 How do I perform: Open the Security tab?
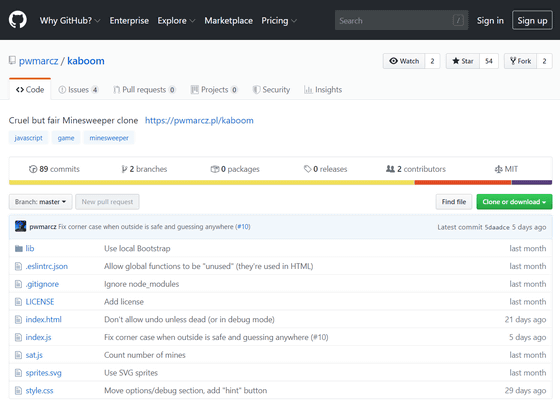(271, 90)
